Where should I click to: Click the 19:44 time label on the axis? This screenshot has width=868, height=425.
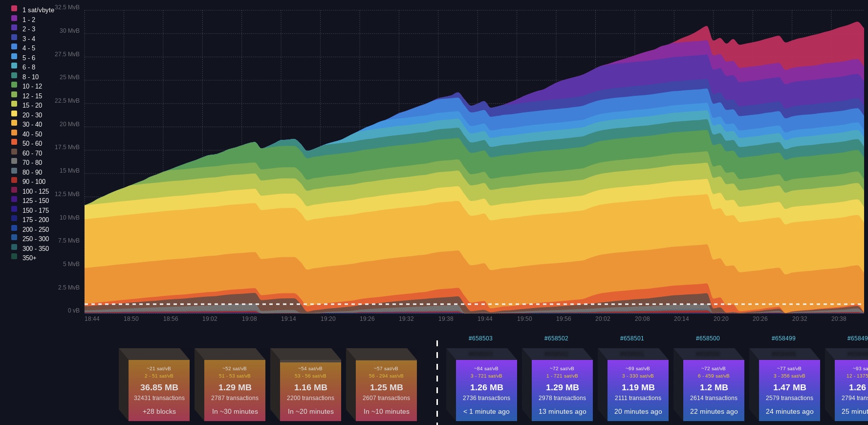485,319
